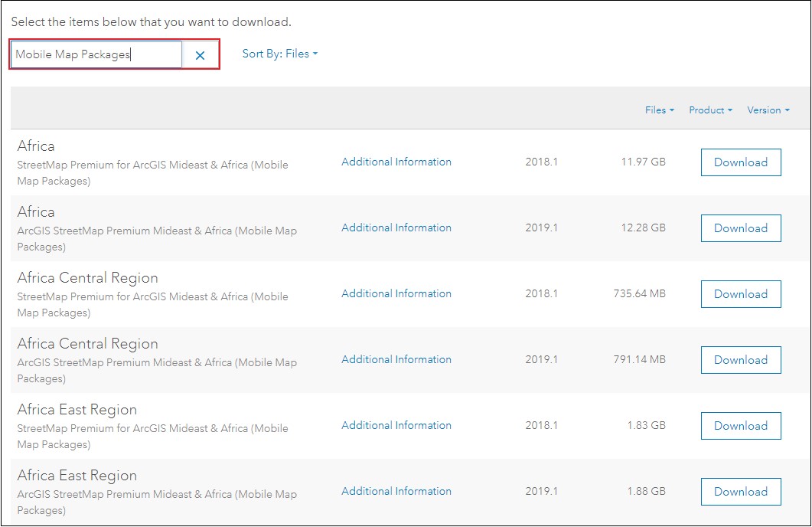Click the ArcGIS StreetMap Premium description in the 1.88 GB row
Image resolution: width=812 pixels, height=527 pixels.
[157, 502]
